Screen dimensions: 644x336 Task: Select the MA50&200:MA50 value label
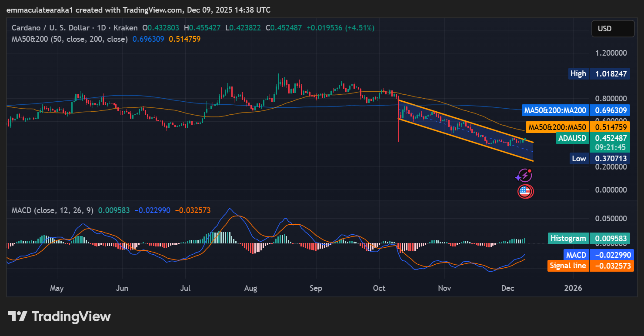578,127
